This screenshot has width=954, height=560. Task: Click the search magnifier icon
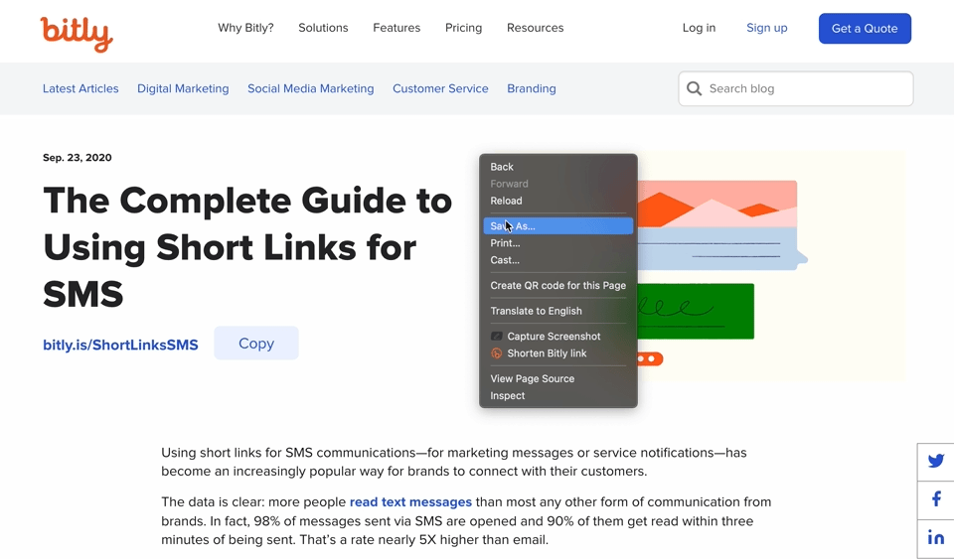(695, 88)
